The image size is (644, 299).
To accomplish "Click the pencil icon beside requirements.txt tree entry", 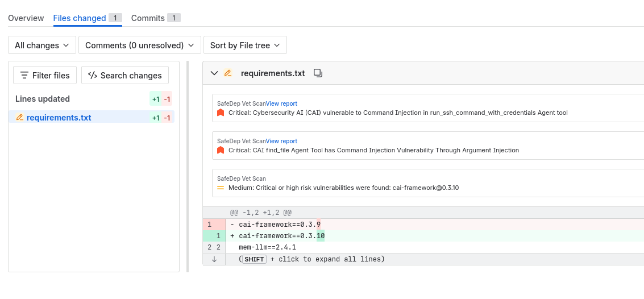I will [19, 118].
